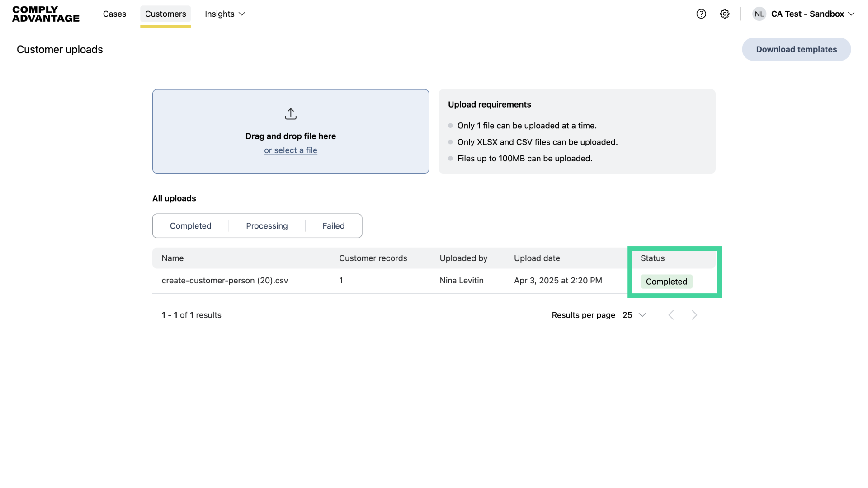Open Results per page 25 dropdown
Image resolution: width=868 pixels, height=488 pixels.
tap(634, 315)
